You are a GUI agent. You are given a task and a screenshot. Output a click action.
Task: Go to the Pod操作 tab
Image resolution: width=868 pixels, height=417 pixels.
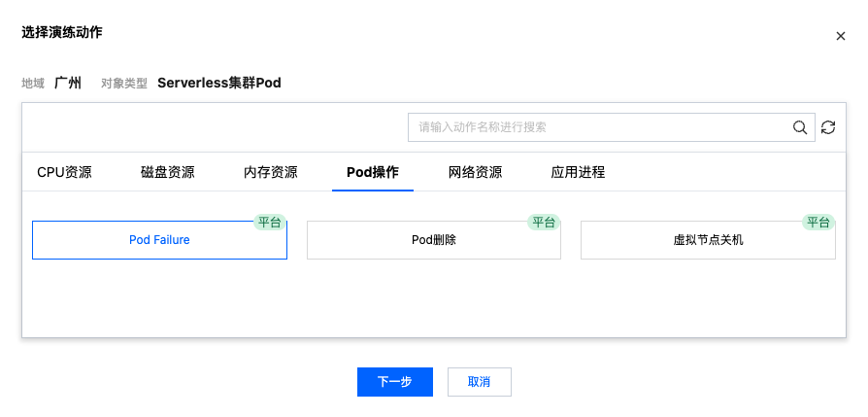tap(373, 172)
